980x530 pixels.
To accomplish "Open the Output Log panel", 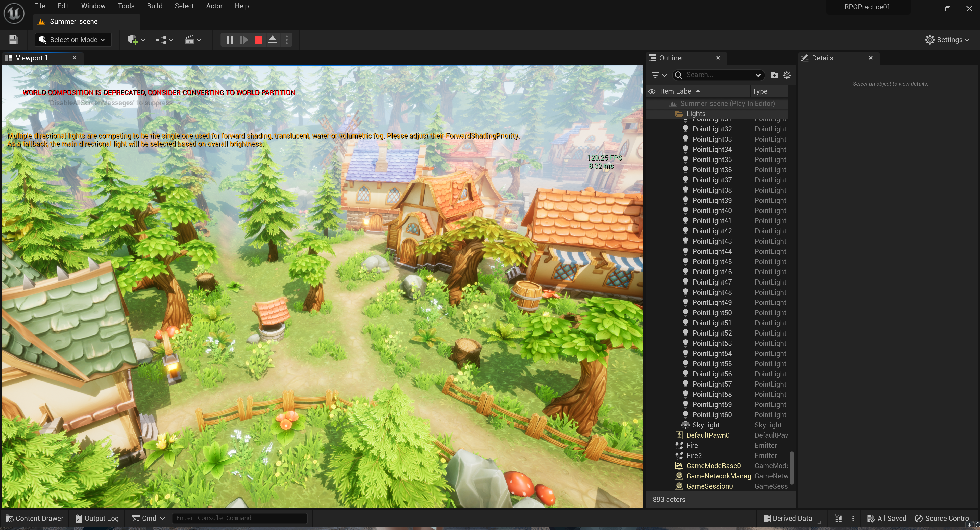I will tap(97, 518).
